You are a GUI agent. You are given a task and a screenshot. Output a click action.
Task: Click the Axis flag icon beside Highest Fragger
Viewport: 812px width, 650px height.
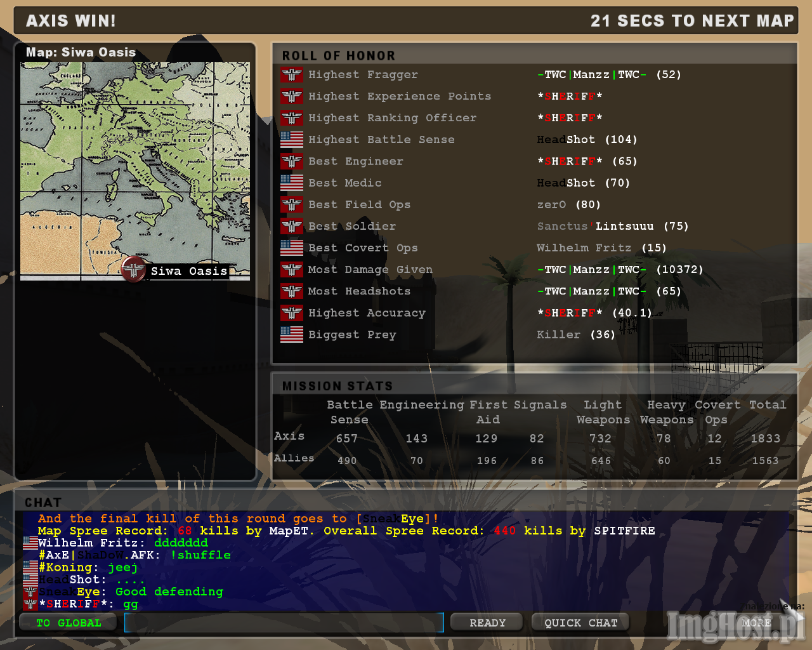(x=292, y=75)
